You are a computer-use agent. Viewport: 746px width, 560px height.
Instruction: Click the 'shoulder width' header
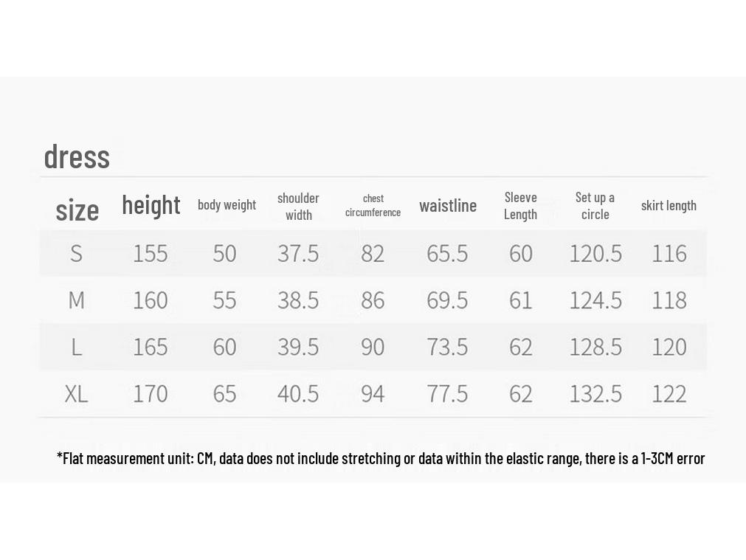coord(298,206)
